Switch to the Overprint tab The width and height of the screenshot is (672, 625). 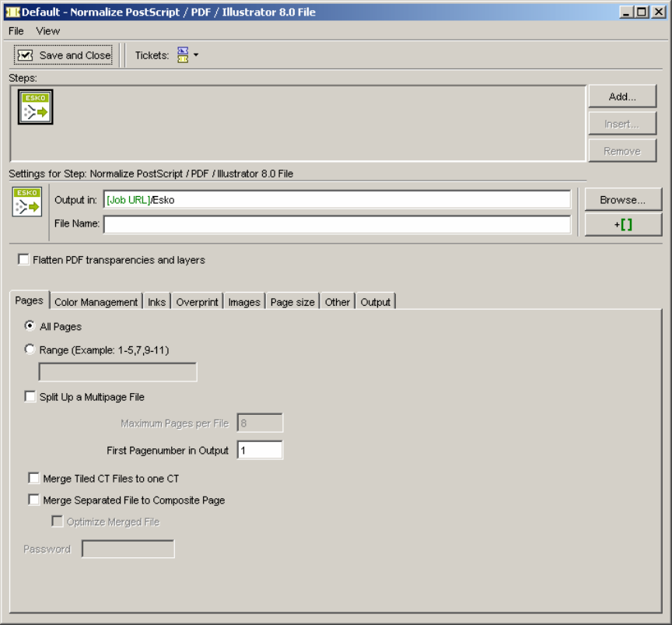point(197,302)
